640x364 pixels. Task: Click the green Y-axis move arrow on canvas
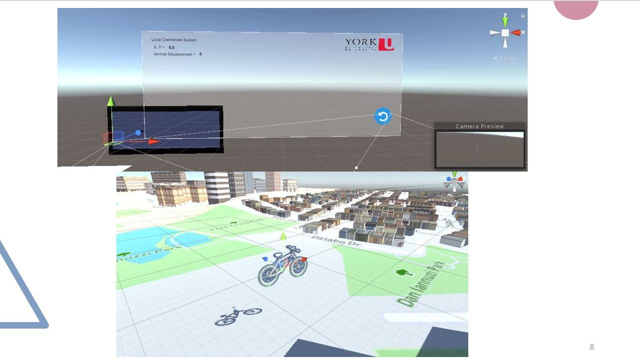(x=111, y=101)
